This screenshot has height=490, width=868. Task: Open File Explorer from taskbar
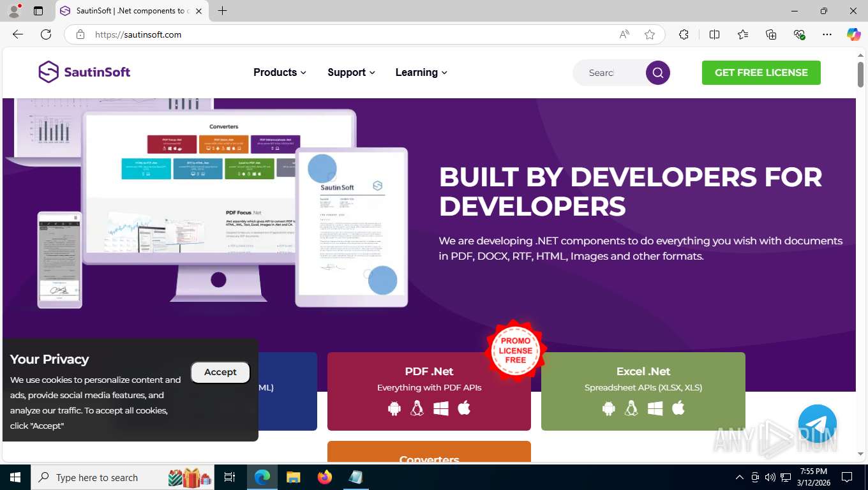[293, 477]
